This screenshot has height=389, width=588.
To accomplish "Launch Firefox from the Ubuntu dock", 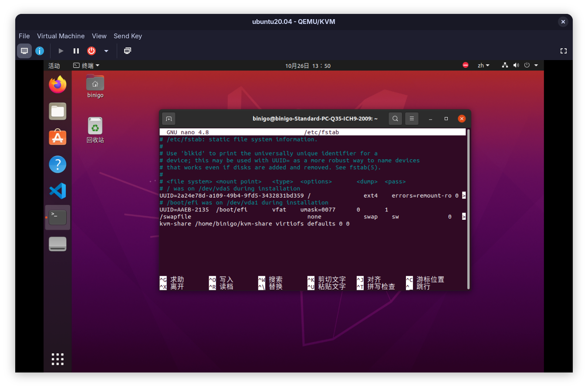I will (57, 84).
